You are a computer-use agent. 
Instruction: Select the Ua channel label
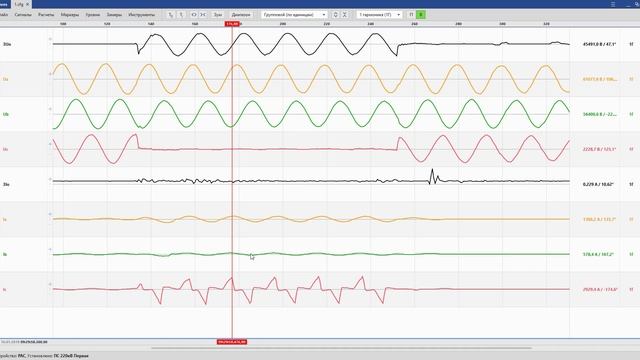tap(6, 79)
